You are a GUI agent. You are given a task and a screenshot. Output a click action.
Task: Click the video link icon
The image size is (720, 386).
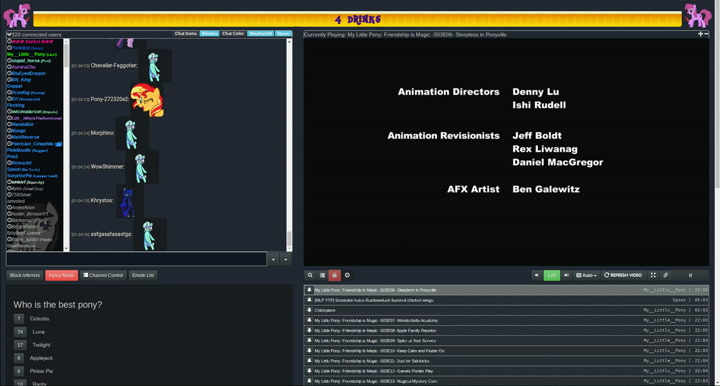pos(665,275)
